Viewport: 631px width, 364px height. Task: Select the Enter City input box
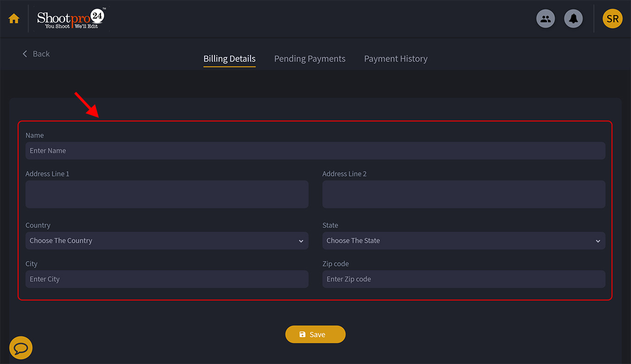pos(167,279)
